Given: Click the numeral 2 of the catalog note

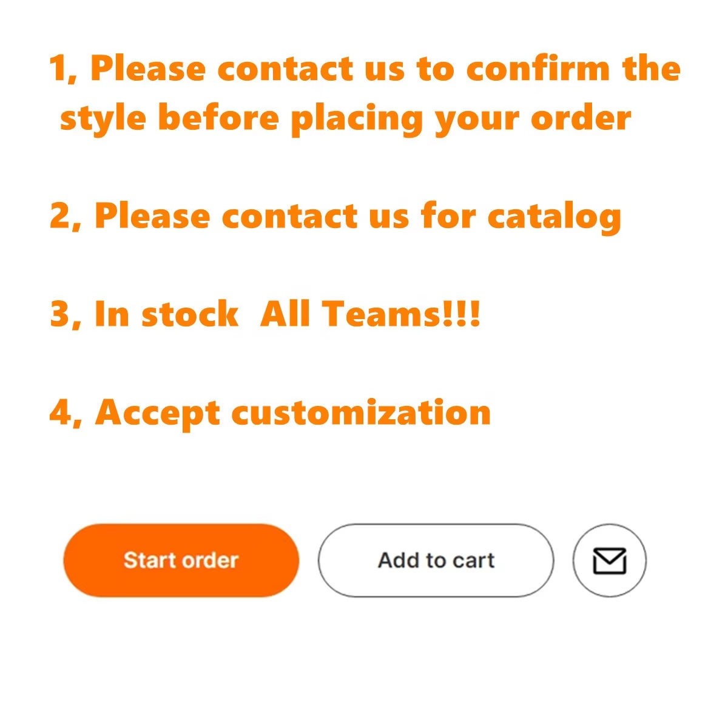Looking at the screenshot, I should [61, 216].
